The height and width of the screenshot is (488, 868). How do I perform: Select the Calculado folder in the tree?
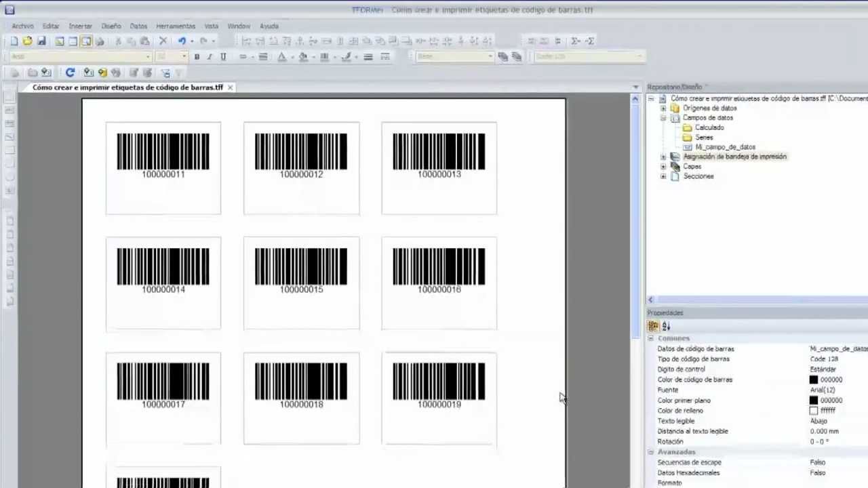point(709,127)
